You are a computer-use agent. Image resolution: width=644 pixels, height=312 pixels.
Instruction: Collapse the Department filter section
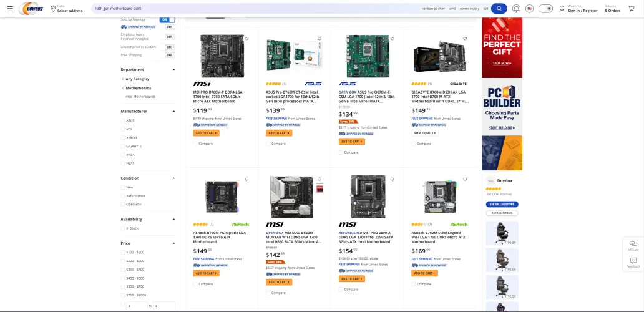(x=173, y=69)
